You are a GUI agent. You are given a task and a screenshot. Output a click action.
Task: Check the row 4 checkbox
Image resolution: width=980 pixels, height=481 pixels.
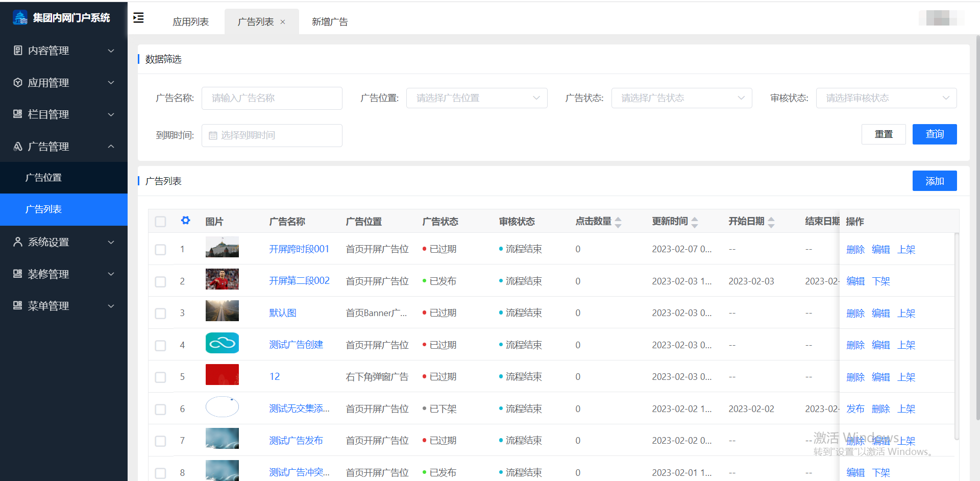coord(160,346)
